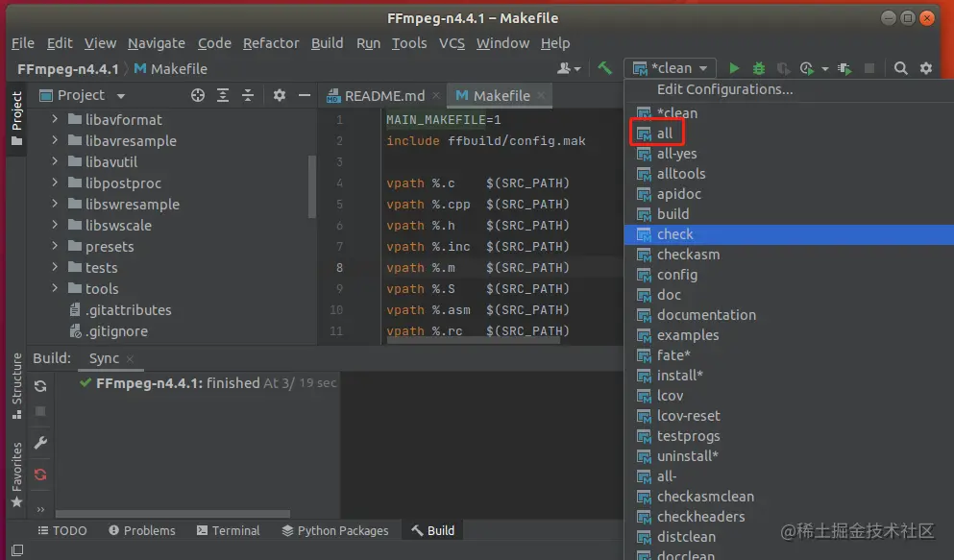Open the File menu
Image resolution: width=954 pixels, height=560 pixels.
pyautogui.click(x=22, y=43)
